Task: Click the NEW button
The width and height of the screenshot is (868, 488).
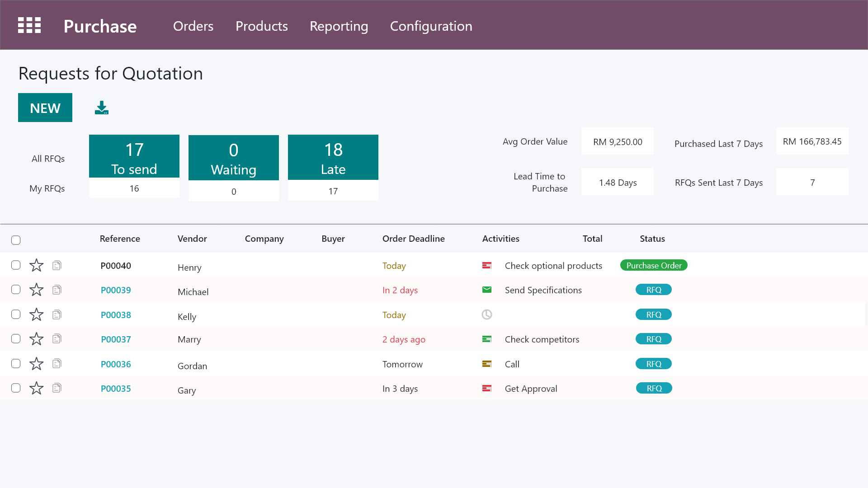Action: point(45,108)
